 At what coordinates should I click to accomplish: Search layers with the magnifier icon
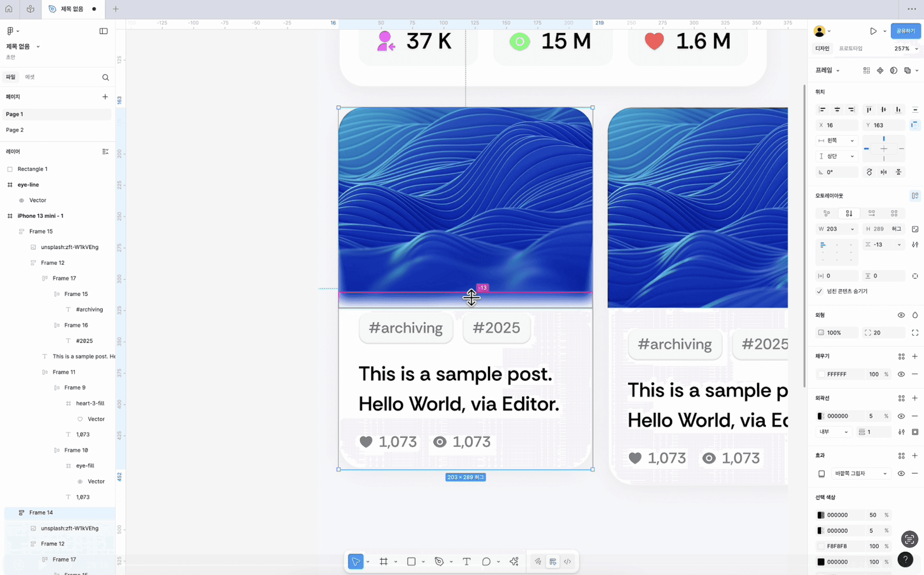point(106,77)
